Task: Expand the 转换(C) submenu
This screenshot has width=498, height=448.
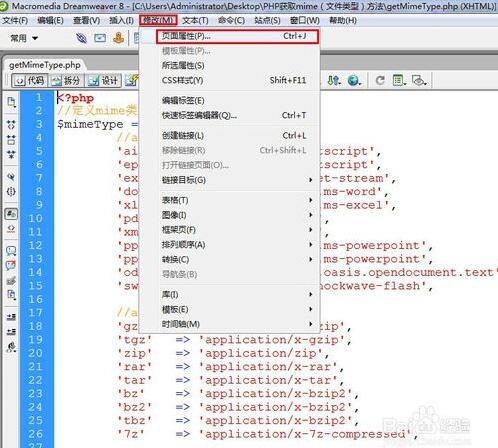Action: [229, 259]
